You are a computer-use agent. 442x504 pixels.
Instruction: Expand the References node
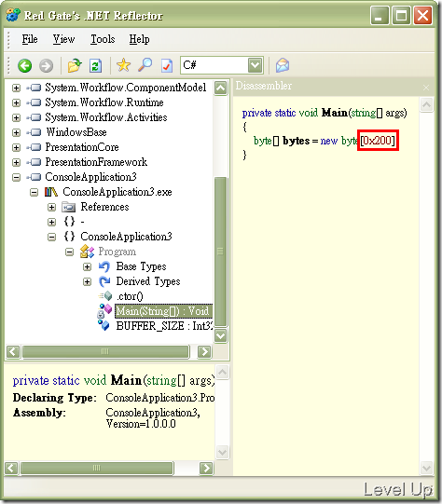point(51,207)
